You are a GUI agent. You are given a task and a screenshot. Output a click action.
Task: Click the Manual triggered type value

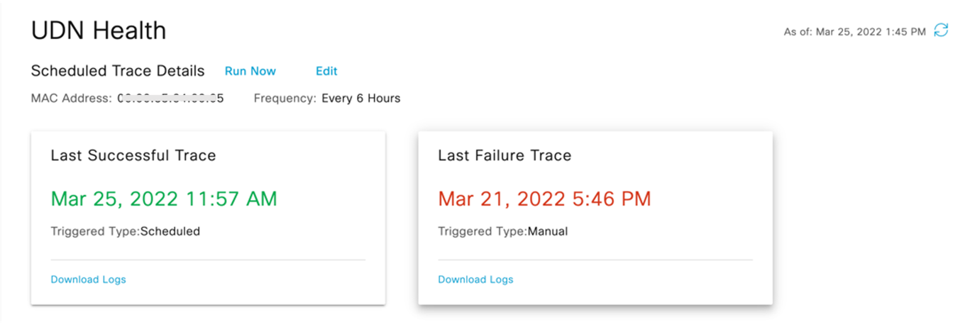tap(547, 231)
